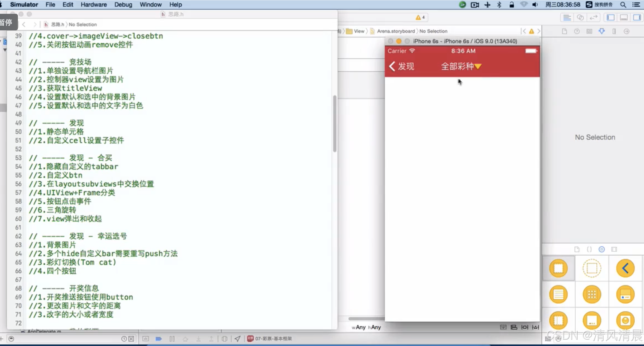
Task: Go back using editor history arrow
Action: click(24, 25)
